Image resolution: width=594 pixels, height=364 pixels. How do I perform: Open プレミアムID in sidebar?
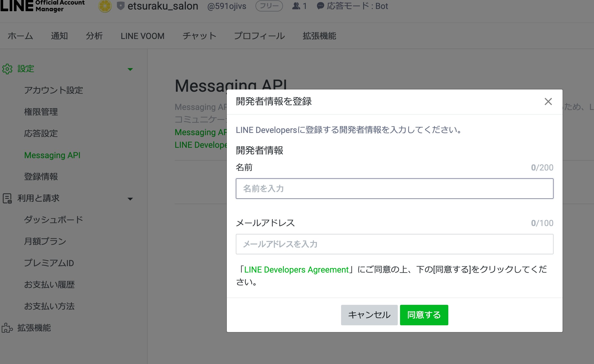point(49,263)
